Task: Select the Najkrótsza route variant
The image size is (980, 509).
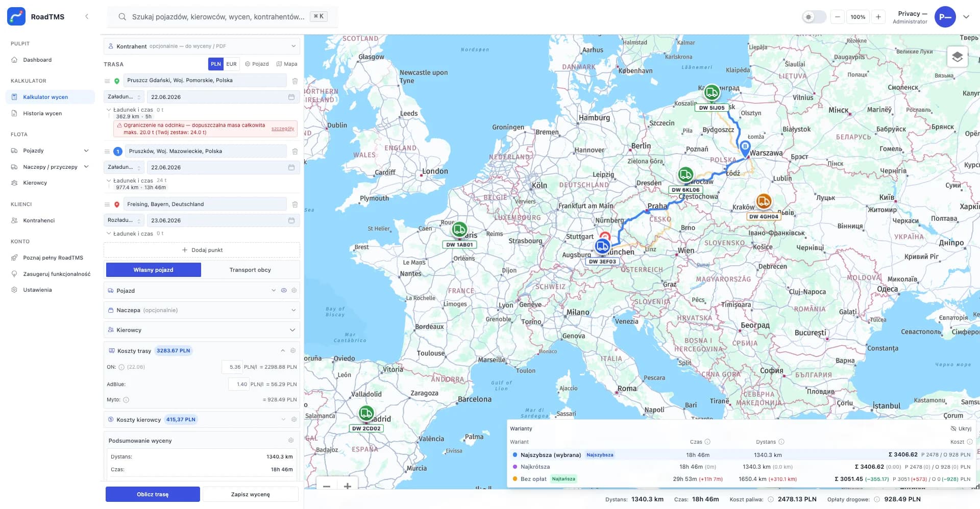Action: [x=741, y=467]
